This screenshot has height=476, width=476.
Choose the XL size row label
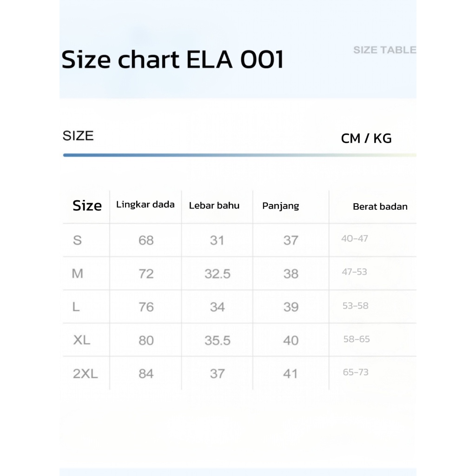coord(82,340)
